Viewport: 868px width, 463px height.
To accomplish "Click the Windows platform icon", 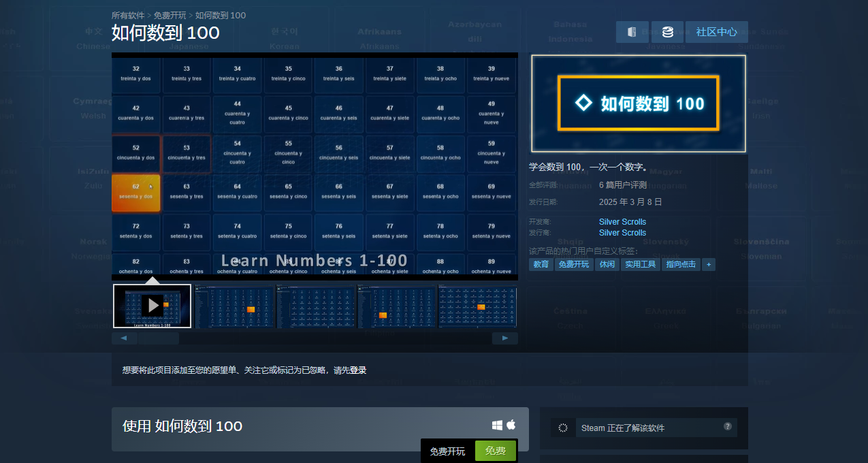I will click(498, 425).
